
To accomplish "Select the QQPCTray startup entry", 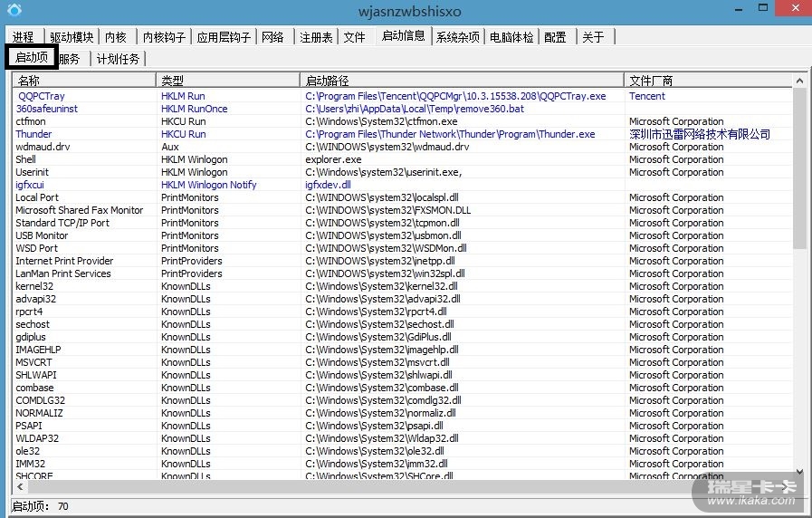I will point(42,96).
